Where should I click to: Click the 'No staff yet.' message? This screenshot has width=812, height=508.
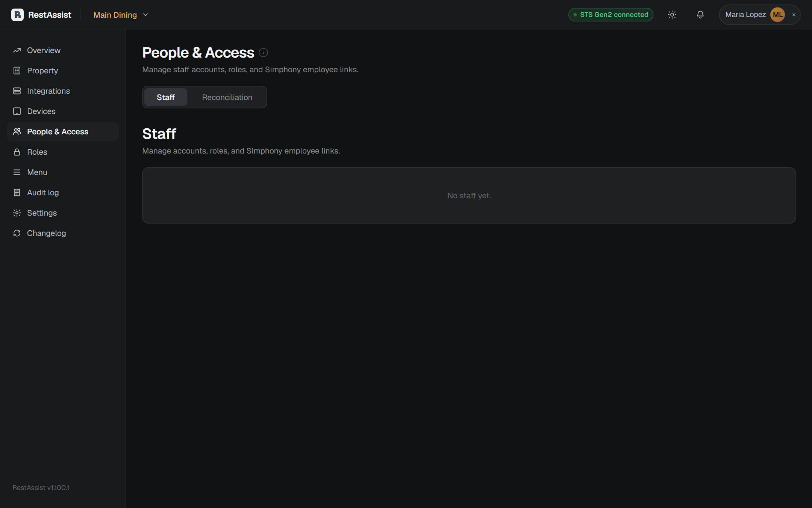point(469,196)
